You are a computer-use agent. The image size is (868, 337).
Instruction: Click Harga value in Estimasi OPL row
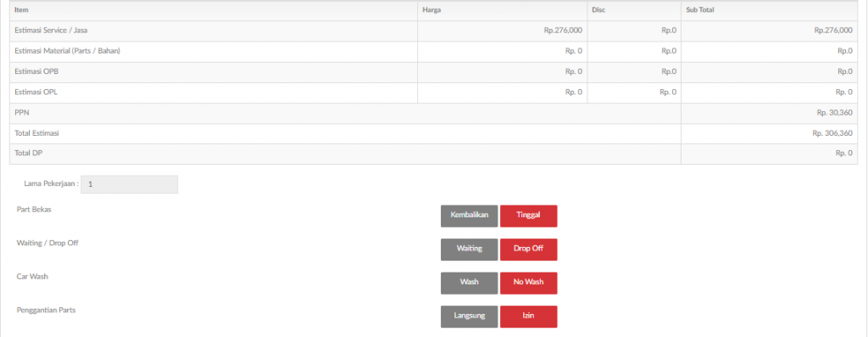pyautogui.click(x=574, y=92)
